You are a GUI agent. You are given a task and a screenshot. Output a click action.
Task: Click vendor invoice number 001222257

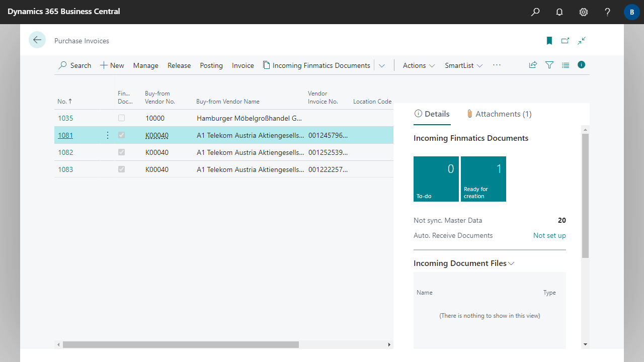[328, 169]
